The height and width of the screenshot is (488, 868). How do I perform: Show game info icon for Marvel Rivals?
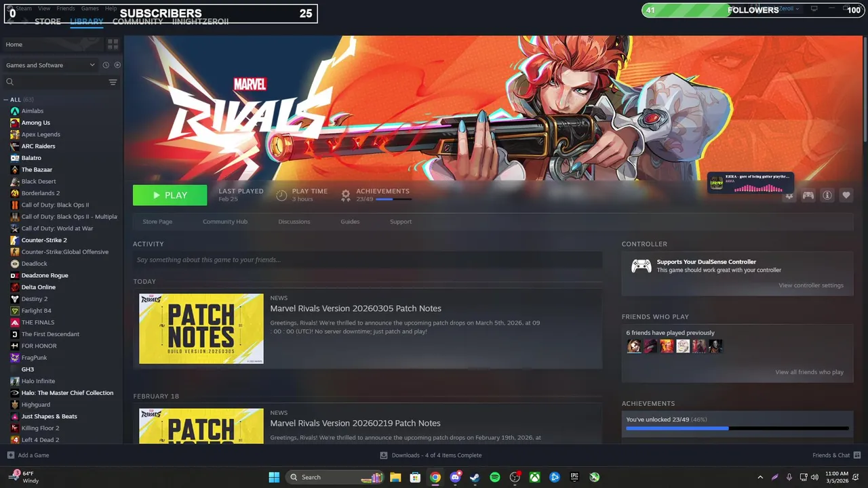827,195
